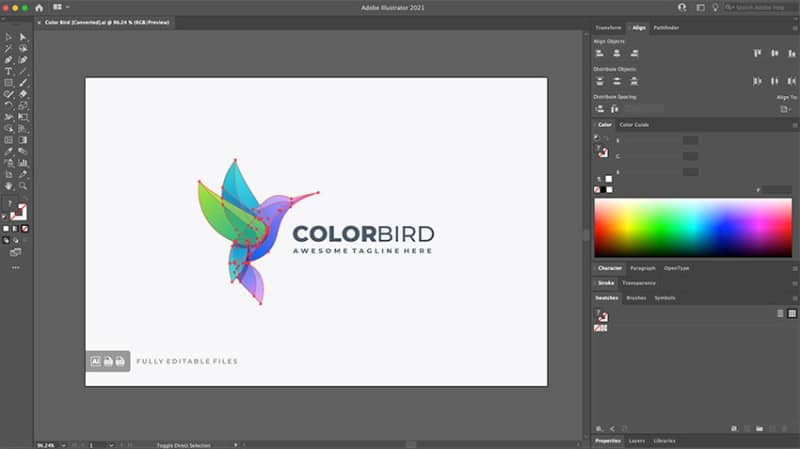Screen dimensions: 800x449
Task: Click Edit Toolbar three-dots button
Action: (x=16, y=267)
